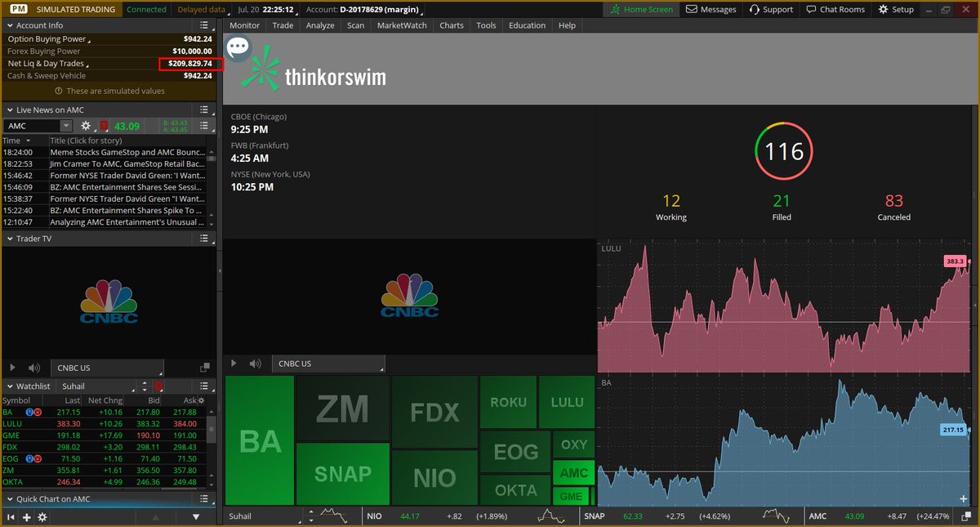The height and width of the screenshot is (527, 980).
Task: Sort news by the Time column header
Action: 24,141
